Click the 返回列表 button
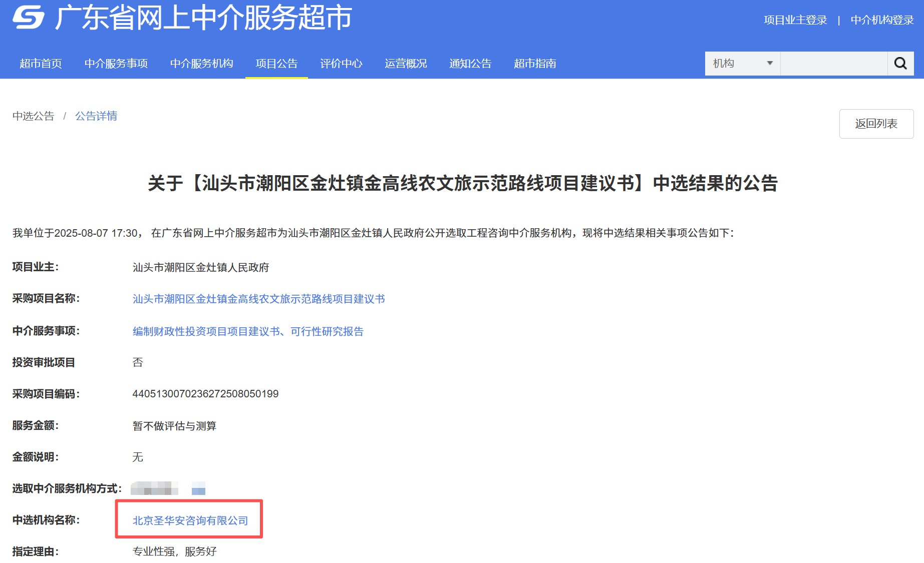The width and height of the screenshot is (924, 563). point(876,124)
